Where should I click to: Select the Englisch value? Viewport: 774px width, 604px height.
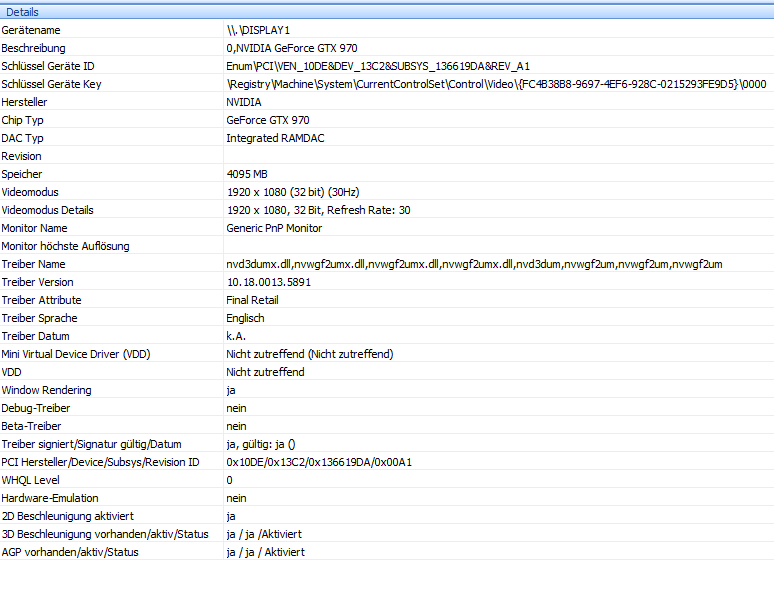click(x=245, y=318)
